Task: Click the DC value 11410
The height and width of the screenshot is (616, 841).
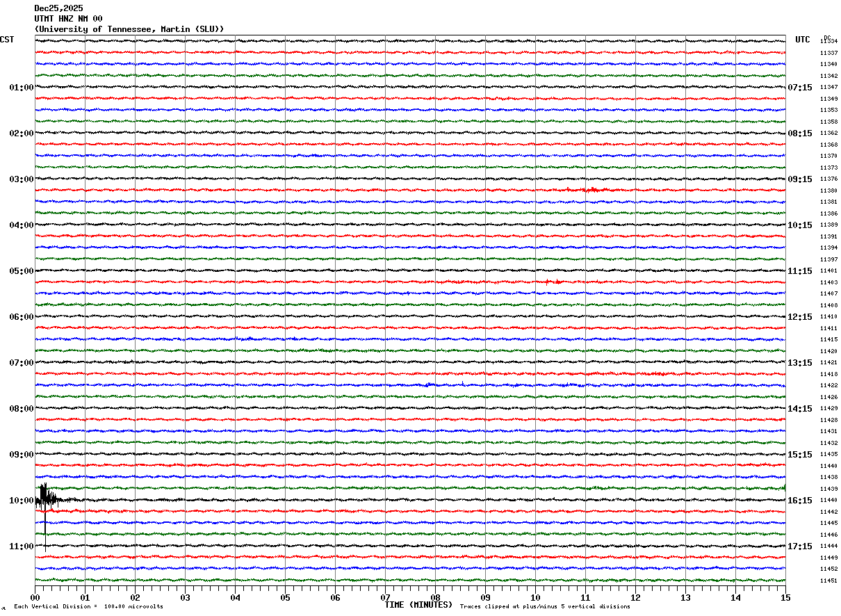Action: 828,317
